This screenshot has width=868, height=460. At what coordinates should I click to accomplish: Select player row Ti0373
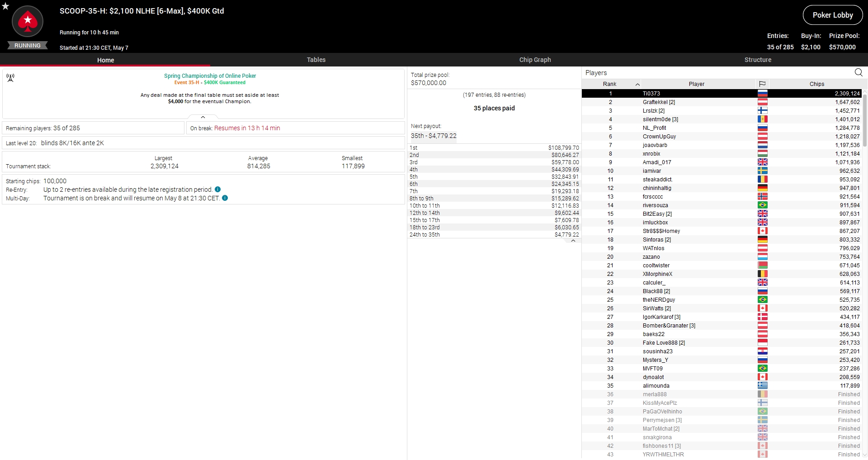click(x=722, y=94)
